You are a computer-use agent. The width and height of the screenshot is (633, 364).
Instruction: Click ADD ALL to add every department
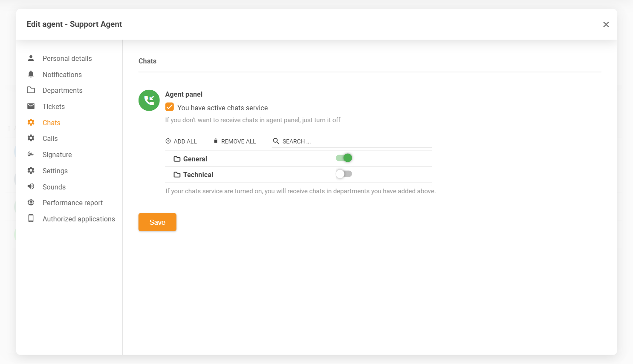[181, 141]
